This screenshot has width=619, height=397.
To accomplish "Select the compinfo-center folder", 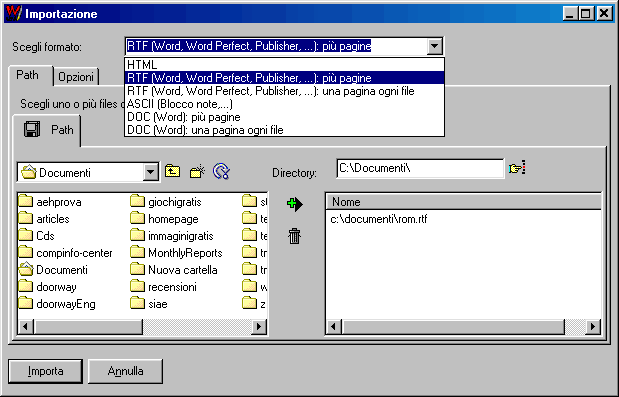I will pos(66,253).
